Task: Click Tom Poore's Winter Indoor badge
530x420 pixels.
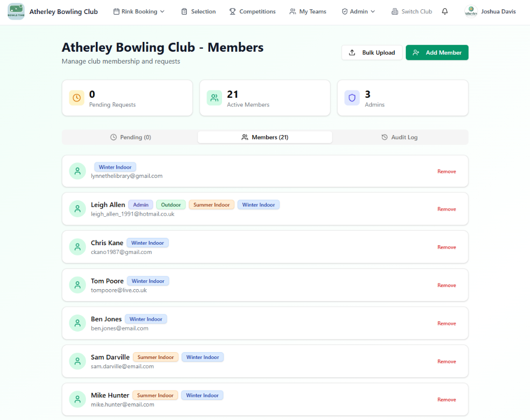Action: 148,281
